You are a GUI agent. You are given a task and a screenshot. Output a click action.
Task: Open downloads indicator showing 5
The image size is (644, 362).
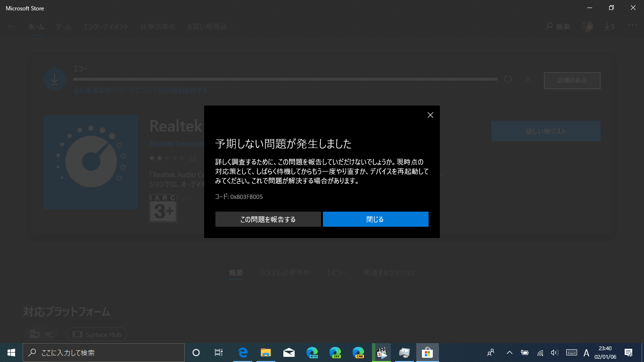coord(610,27)
